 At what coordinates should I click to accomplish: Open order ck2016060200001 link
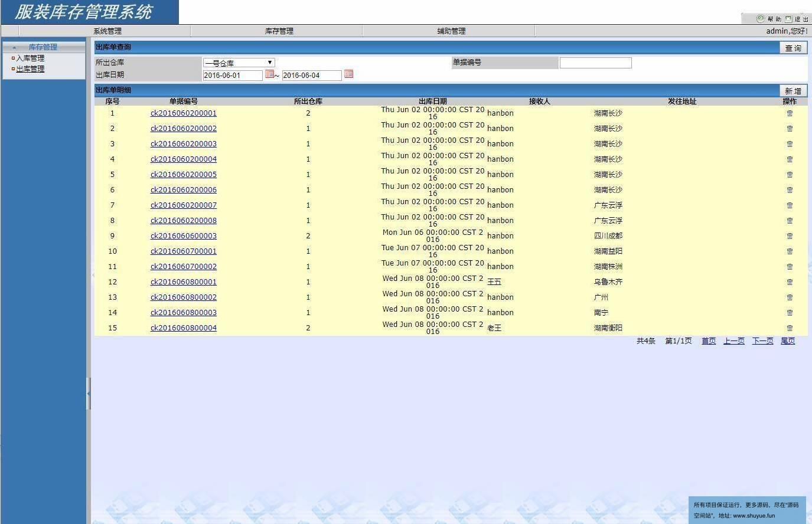[184, 113]
